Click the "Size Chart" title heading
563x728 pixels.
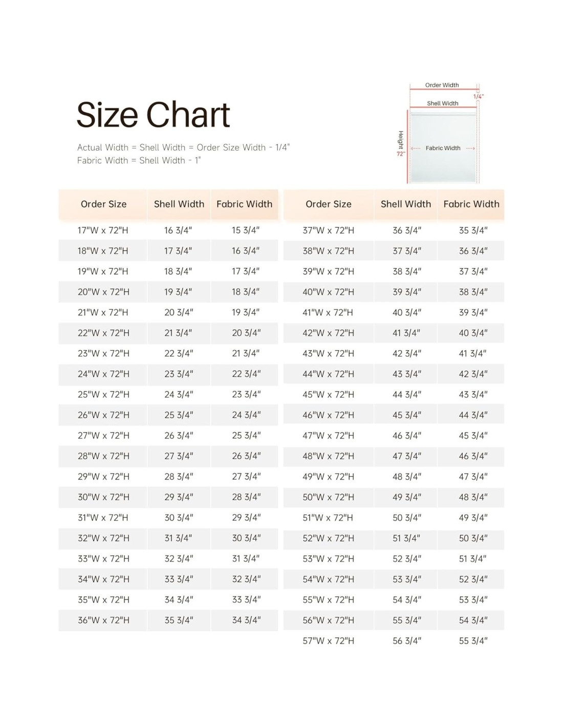point(153,115)
